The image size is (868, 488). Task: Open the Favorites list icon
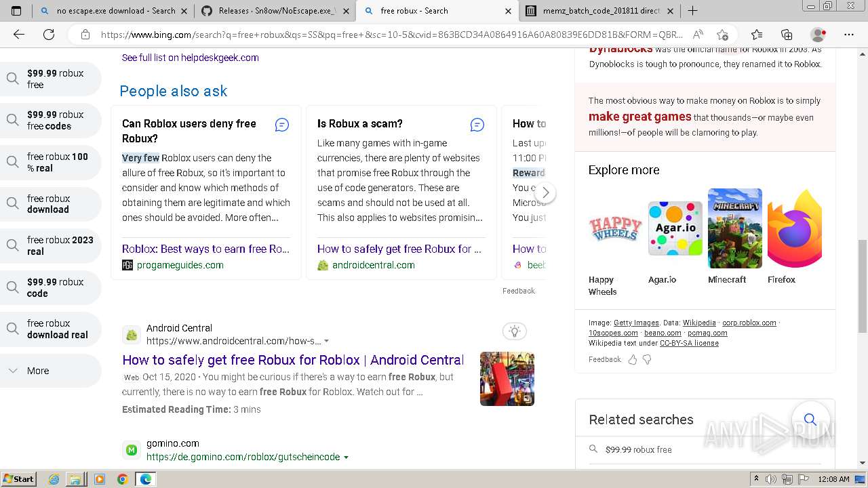(x=757, y=35)
